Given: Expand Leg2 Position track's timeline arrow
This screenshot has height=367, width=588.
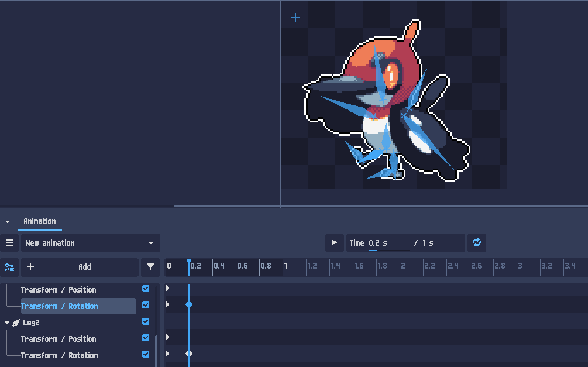Looking at the screenshot, I should click(x=167, y=337).
